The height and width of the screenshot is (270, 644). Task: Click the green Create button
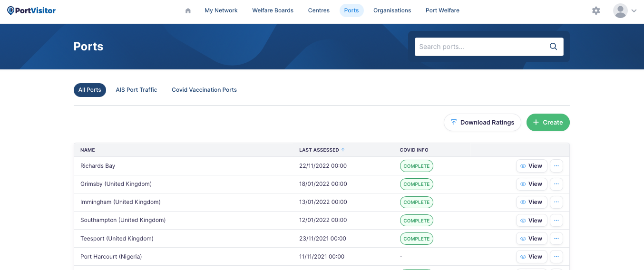coord(548,122)
